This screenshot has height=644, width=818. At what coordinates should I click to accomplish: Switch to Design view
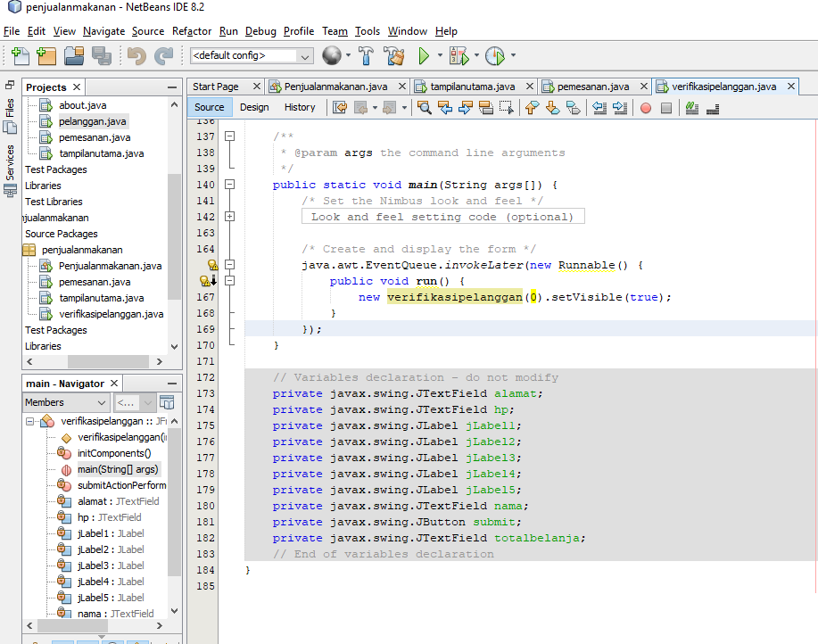coord(254,107)
